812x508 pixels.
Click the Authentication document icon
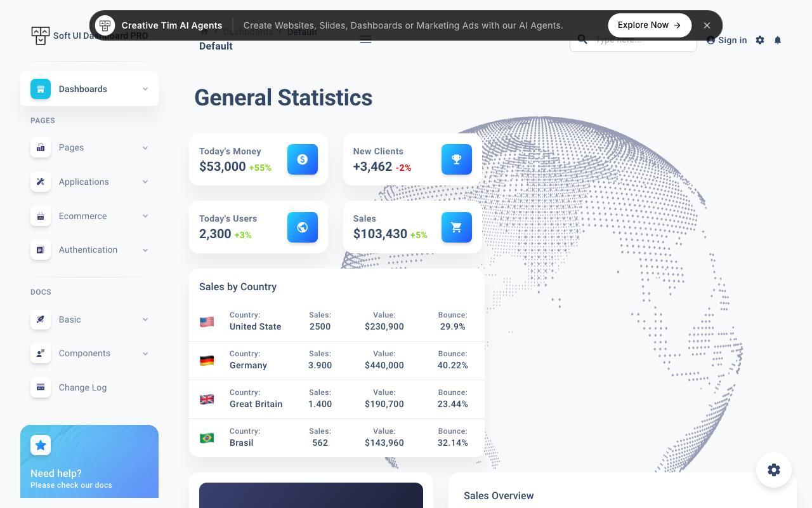[x=41, y=250]
